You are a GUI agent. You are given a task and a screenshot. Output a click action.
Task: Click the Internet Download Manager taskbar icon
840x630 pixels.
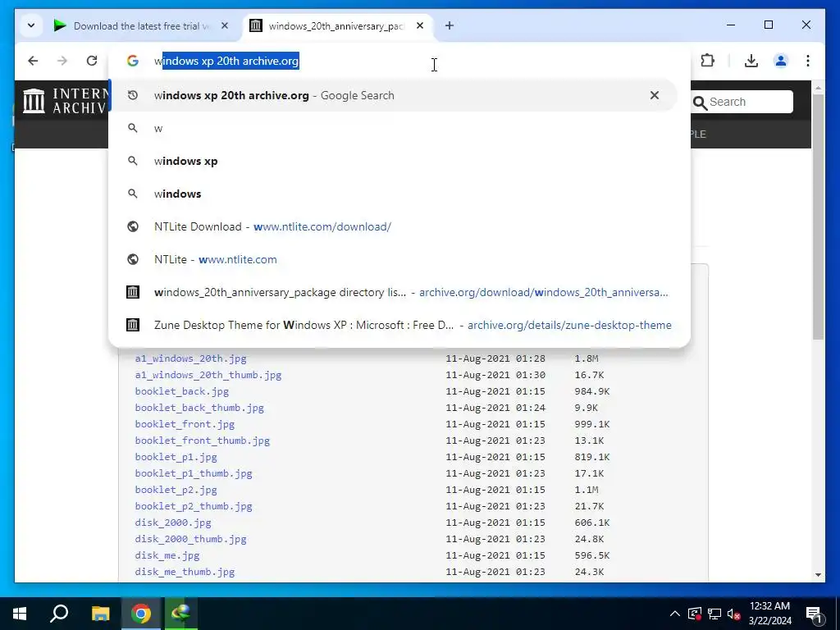pyautogui.click(x=181, y=614)
